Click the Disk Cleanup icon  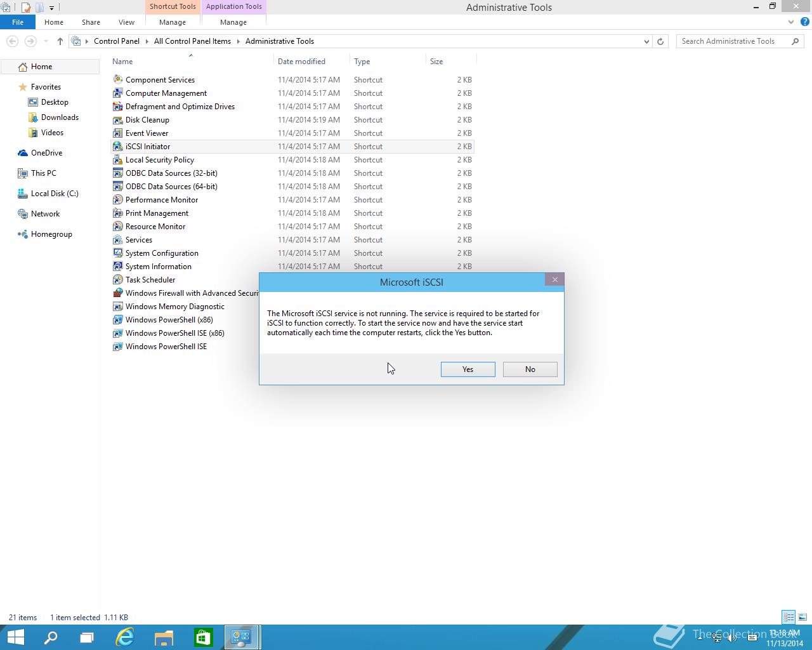(117, 119)
